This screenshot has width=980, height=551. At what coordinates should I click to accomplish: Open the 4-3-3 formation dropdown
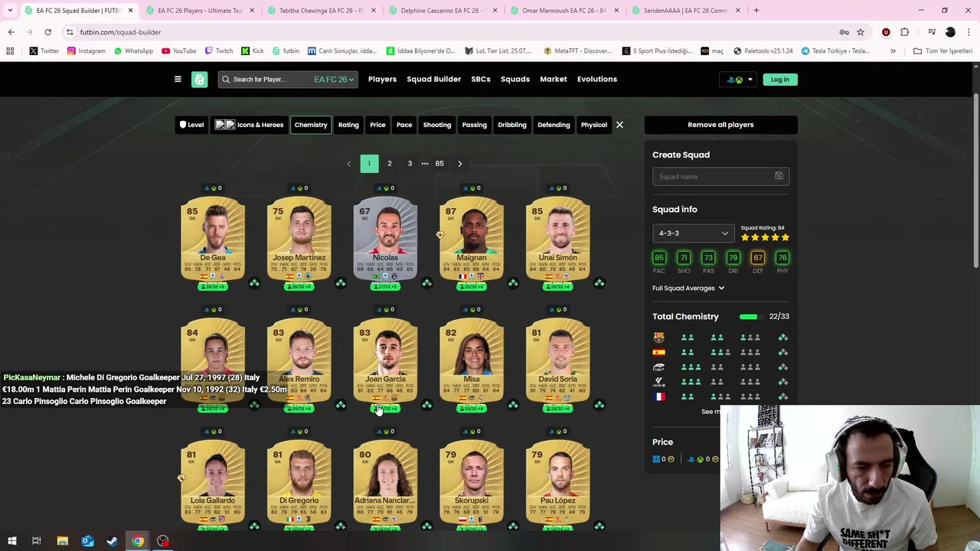tap(694, 233)
